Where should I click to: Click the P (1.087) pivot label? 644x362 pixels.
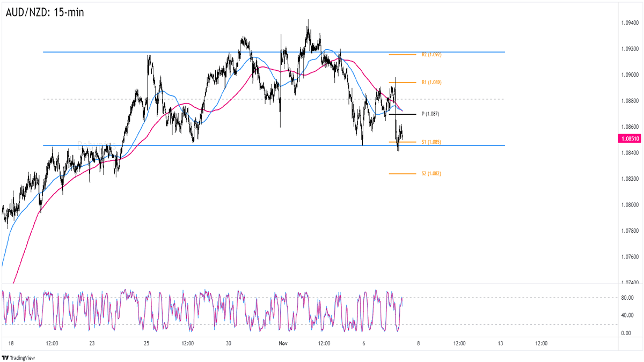click(431, 114)
